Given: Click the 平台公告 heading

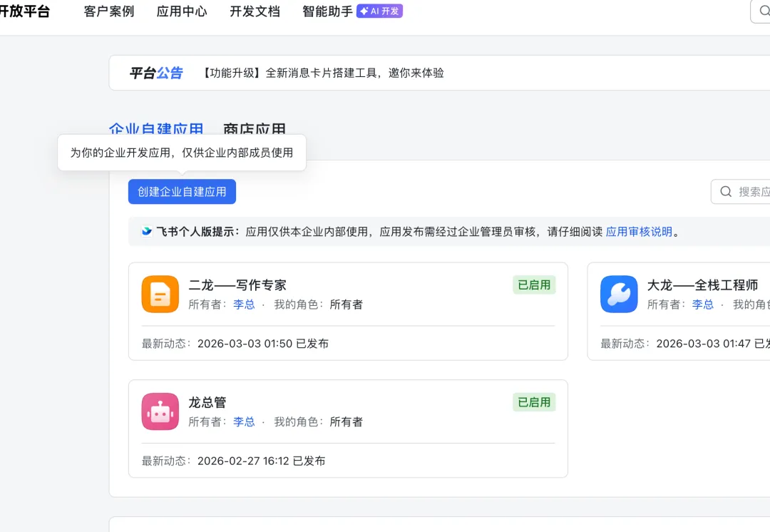Looking at the screenshot, I should 156,73.
